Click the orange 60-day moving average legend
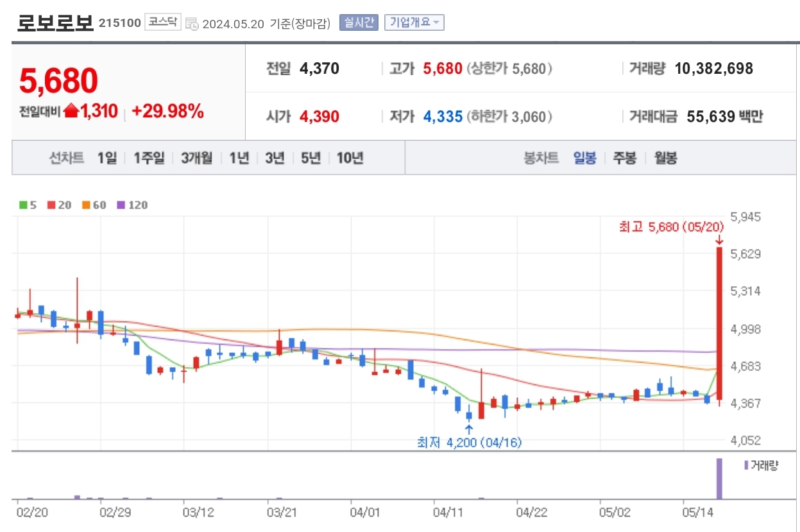Image resolution: width=800 pixels, height=532 pixels. pos(94,205)
